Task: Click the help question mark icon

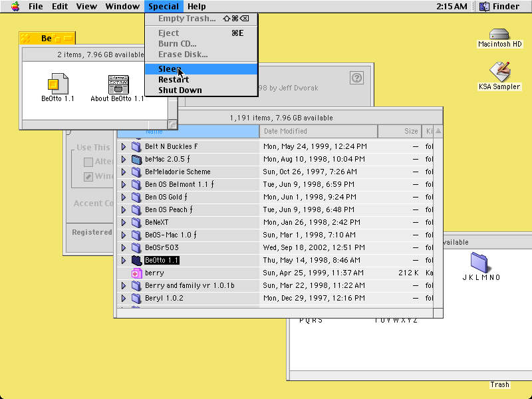Action: coord(356,78)
